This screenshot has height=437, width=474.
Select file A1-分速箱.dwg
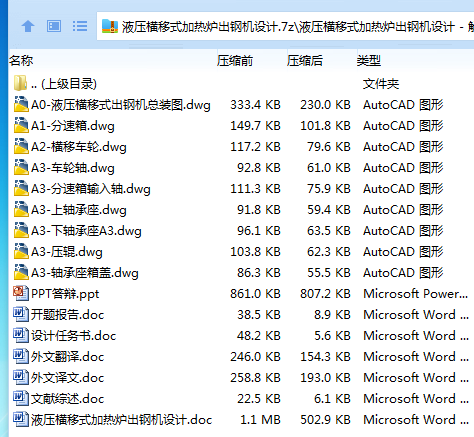click(73, 126)
